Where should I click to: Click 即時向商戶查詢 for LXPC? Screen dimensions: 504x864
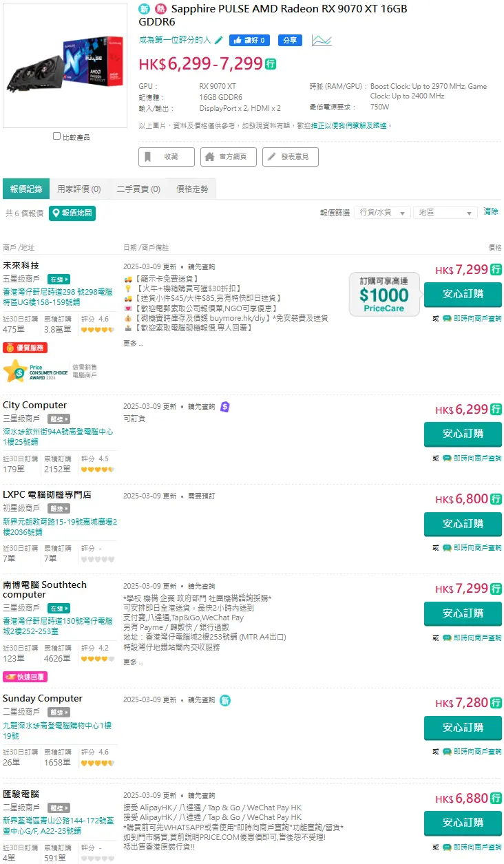coord(472,548)
